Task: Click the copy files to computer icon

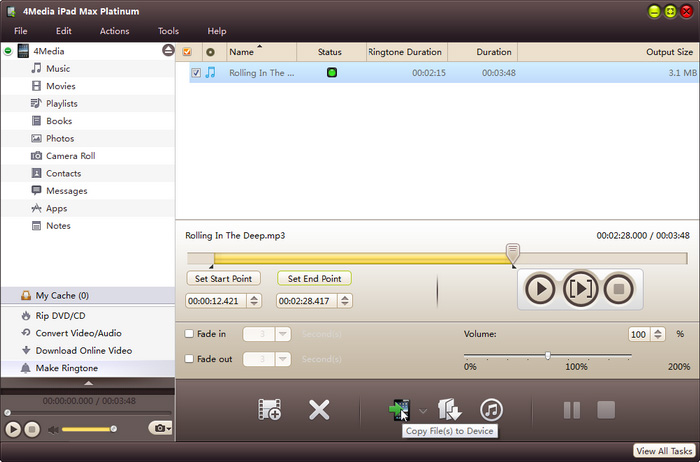Action: (x=449, y=409)
